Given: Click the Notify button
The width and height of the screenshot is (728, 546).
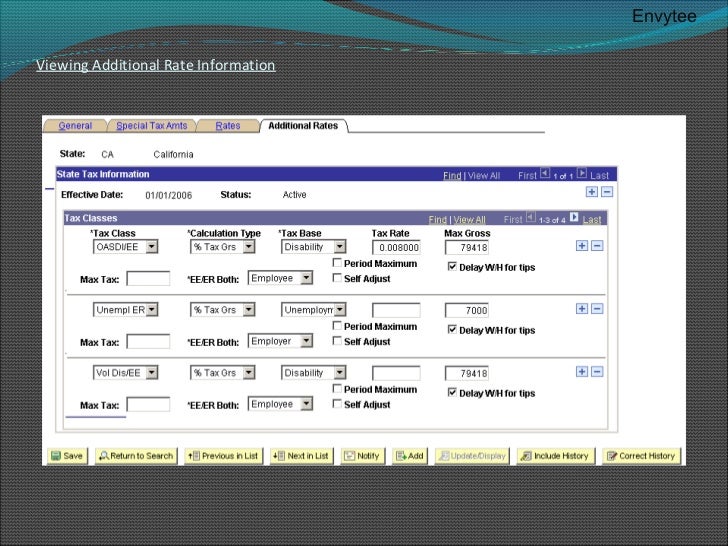Looking at the screenshot, I should (x=362, y=456).
